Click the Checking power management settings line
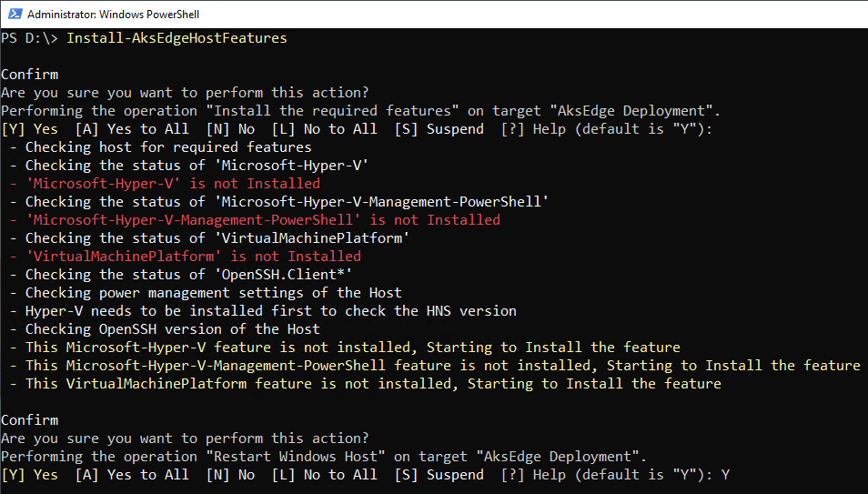The width and height of the screenshot is (868, 494). coord(206,292)
